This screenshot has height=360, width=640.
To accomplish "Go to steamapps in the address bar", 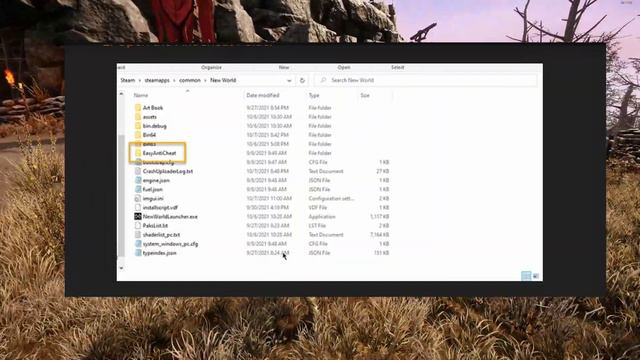I will (157, 80).
